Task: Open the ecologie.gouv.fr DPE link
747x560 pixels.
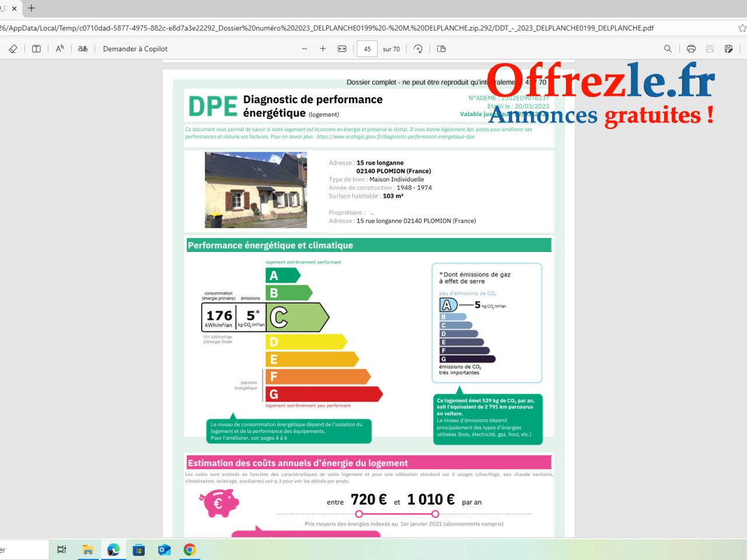Action: 395,137
